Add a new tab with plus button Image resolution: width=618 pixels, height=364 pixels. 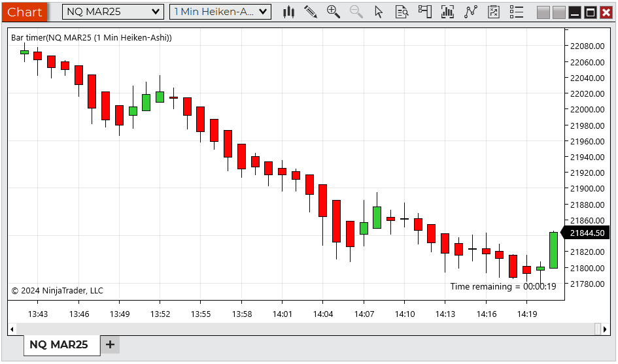coord(110,344)
